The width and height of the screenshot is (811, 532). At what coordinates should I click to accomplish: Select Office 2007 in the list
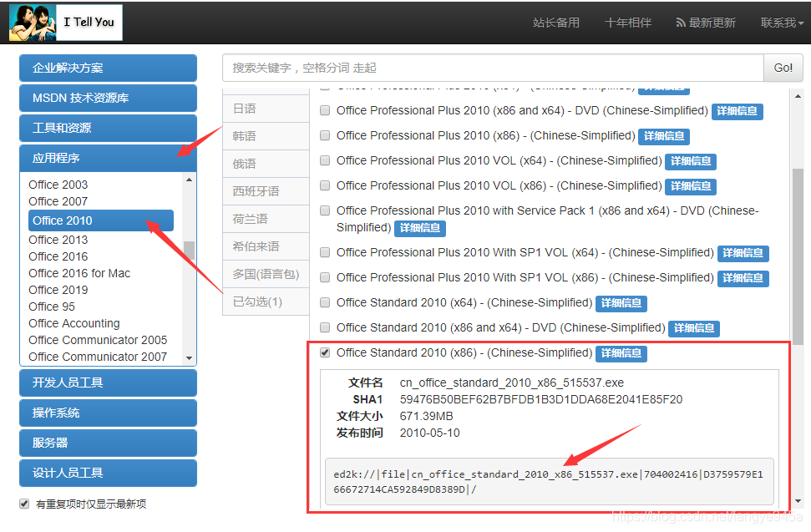click(58, 201)
